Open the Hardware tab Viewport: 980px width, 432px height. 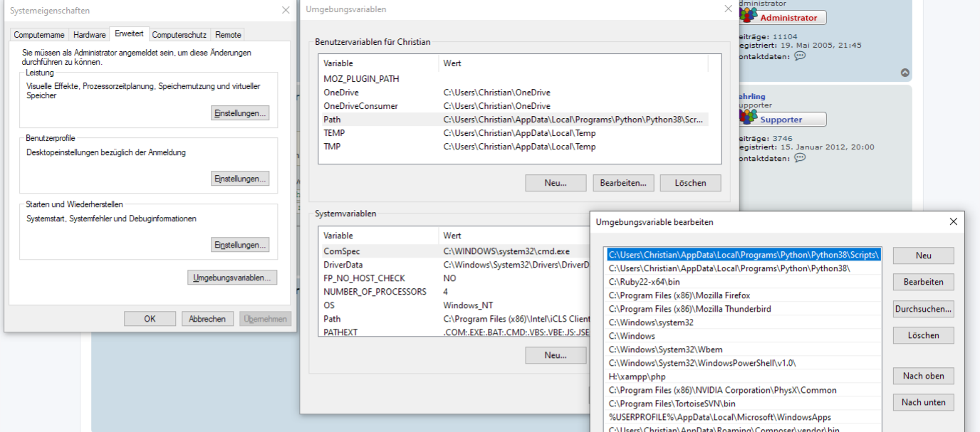90,35
